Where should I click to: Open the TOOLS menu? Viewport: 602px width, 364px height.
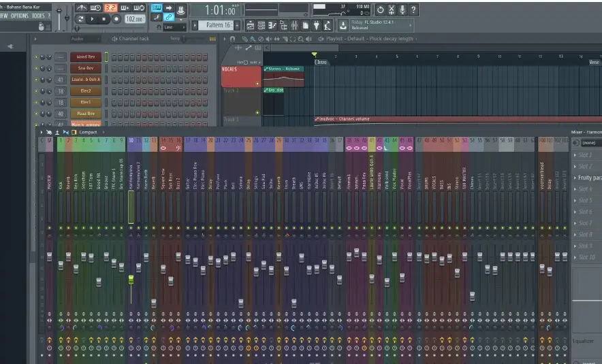click(x=38, y=16)
